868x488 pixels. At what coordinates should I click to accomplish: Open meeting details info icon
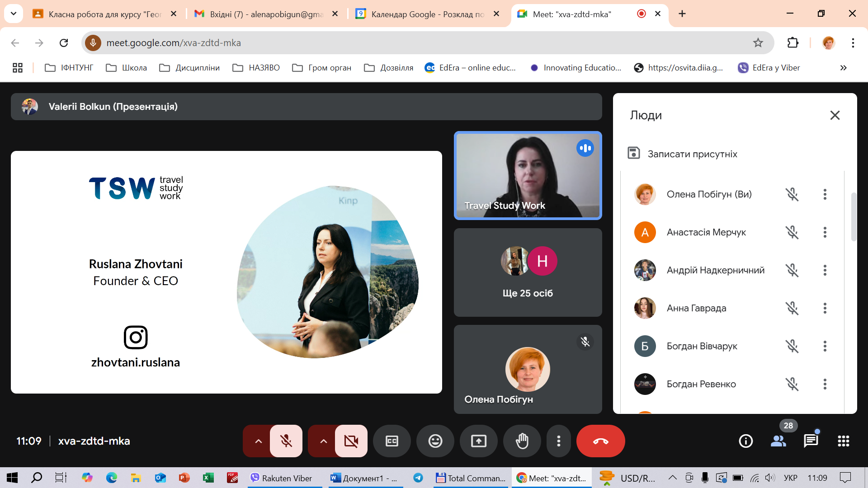coord(746,441)
